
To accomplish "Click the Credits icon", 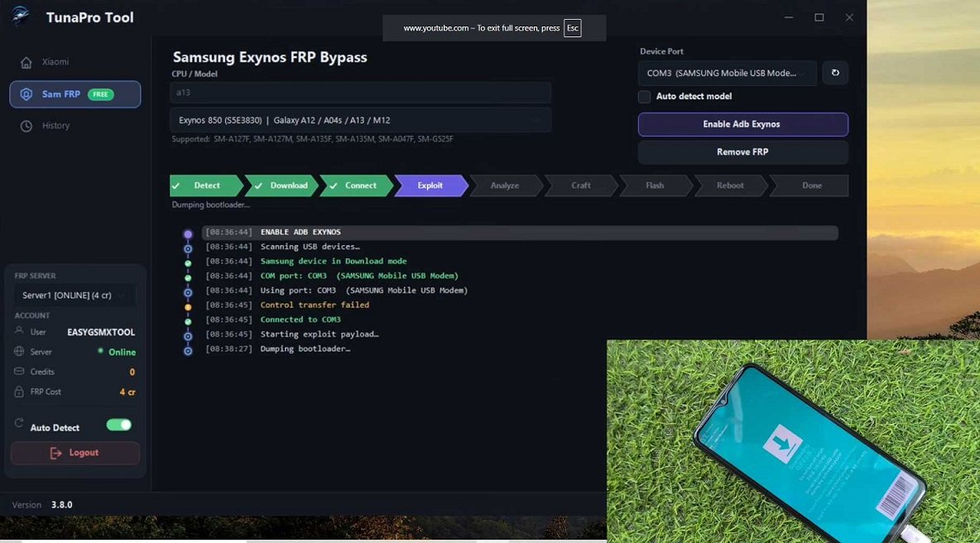I will pyautogui.click(x=19, y=371).
